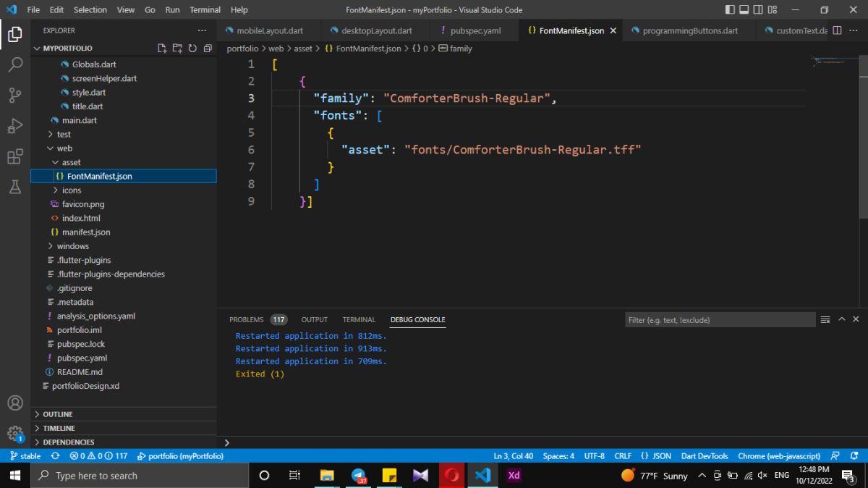Open Dart DevTools from status bar

pos(705,456)
